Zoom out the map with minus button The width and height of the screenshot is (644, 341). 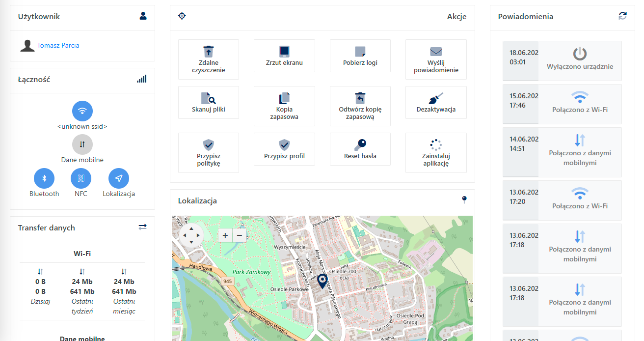point(239,235)
